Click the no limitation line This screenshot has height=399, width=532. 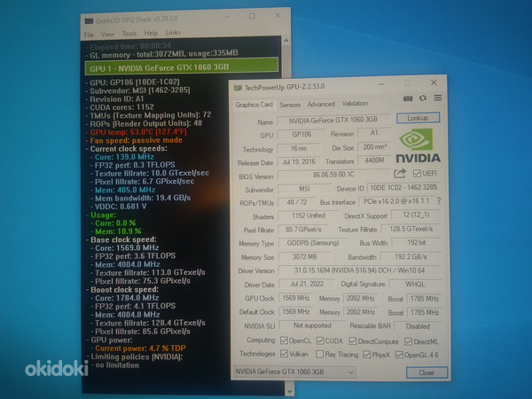[117, 365]
